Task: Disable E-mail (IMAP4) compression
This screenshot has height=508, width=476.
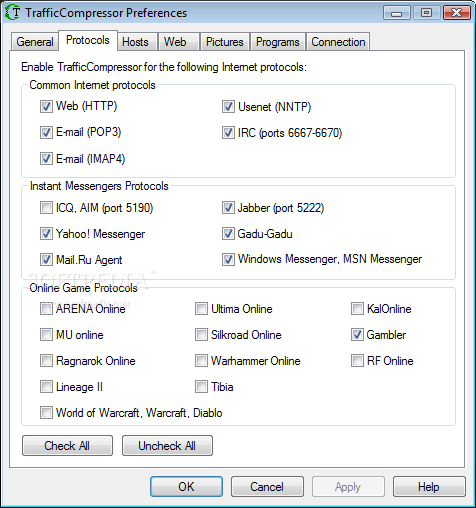Action: pos(46,159)
